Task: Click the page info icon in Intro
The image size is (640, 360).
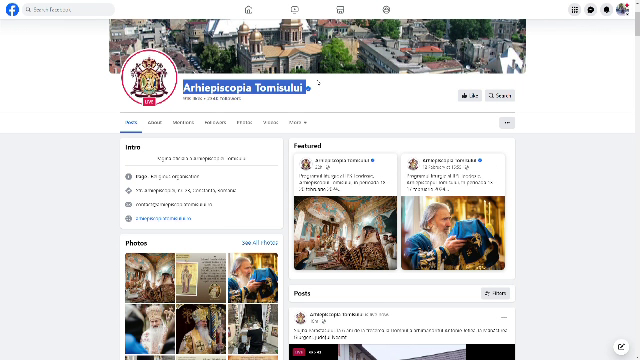Action: [129, 177]
